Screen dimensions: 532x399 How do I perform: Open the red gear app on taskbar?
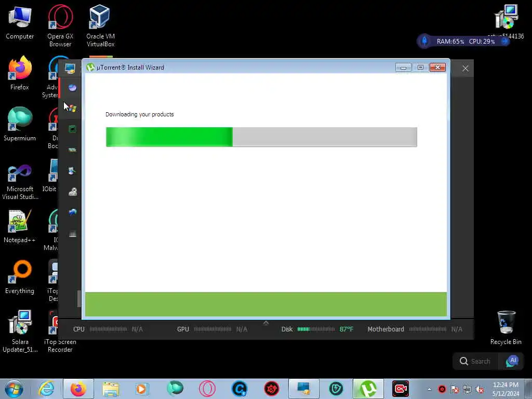click(x=271, y=389)
